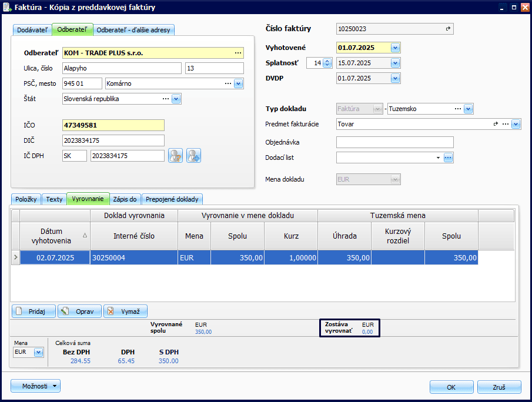
Task: Click the arrow icon in Predmet fakturácie field
Action: [496, 124]
